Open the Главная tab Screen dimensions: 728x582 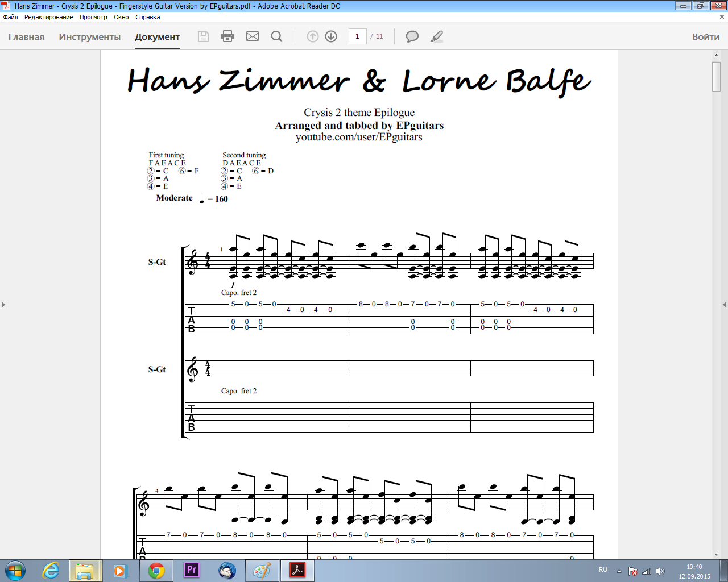coord(26,37)
